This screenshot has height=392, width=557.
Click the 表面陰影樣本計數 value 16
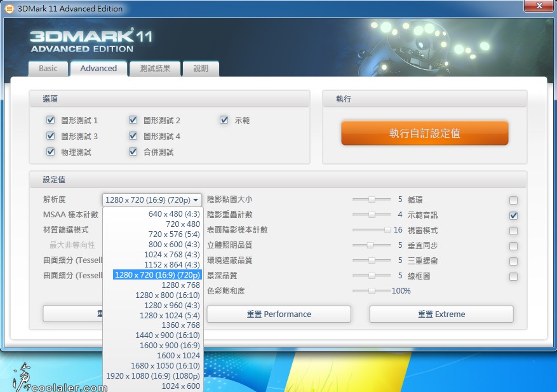(398, 230)
